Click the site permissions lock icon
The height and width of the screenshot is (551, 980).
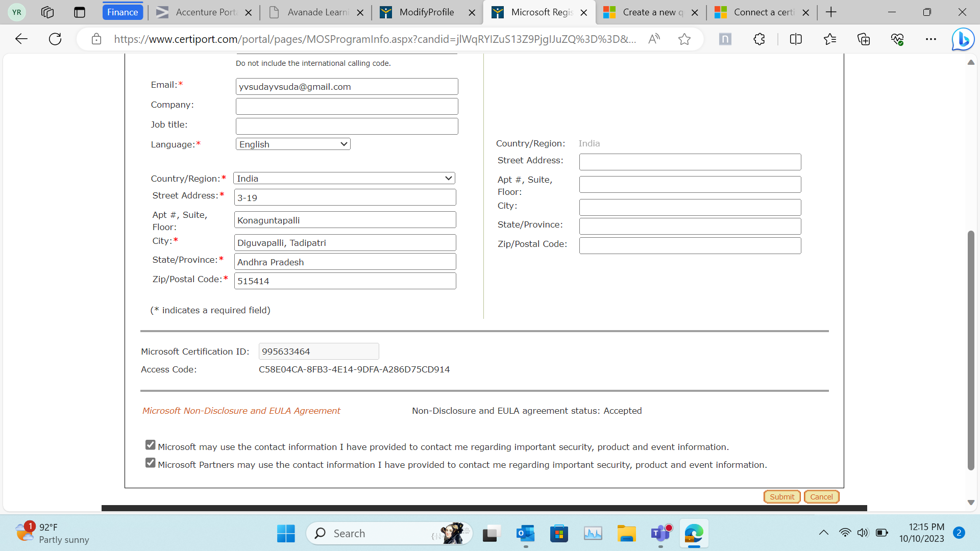tap(96, 39)
